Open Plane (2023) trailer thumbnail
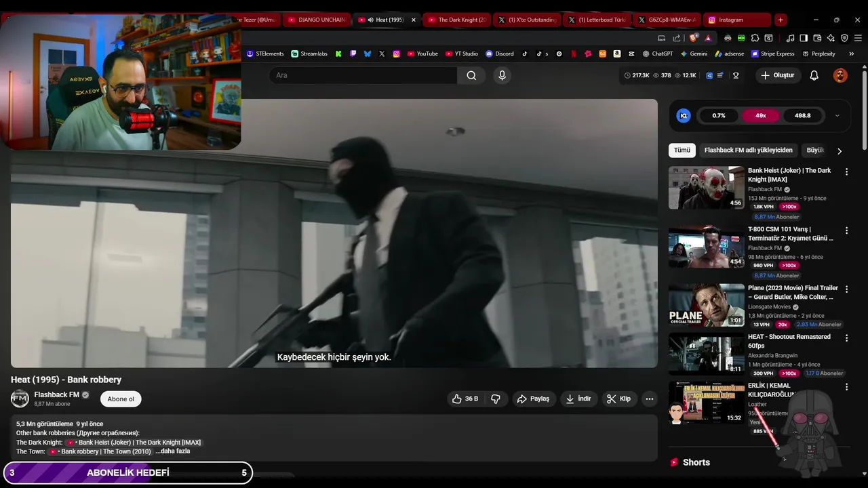This screenshot has width=868, height=488. pyautogui.click(x=707, y=305)
